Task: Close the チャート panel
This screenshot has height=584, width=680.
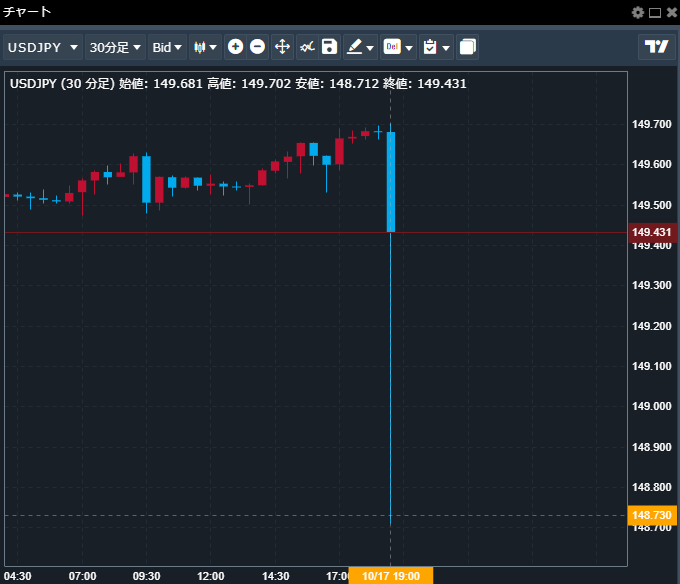Action: click(672, 13)
